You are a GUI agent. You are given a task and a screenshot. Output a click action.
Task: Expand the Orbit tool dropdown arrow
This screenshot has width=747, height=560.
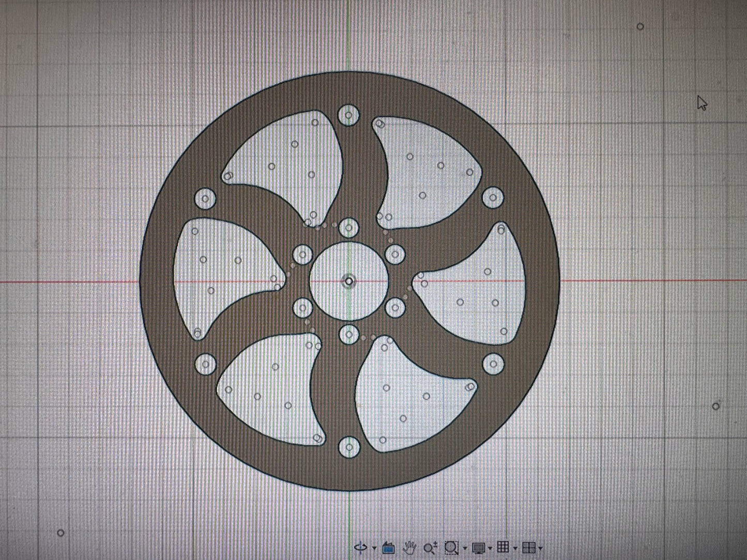click(374, 549)
